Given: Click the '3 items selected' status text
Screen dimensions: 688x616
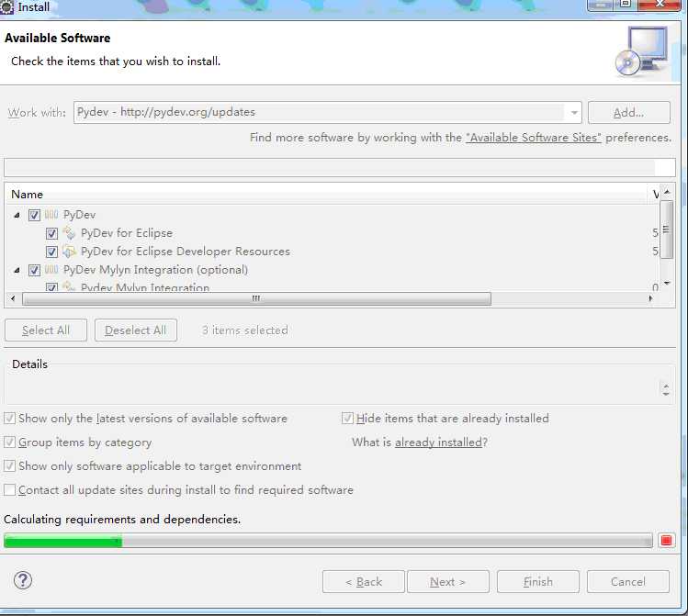Looking at the screenshot, I should [x=245, y=330].
